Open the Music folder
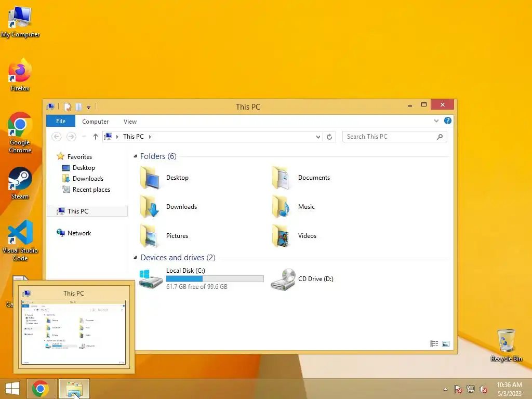532x399 pixels. tap(294, 207)
